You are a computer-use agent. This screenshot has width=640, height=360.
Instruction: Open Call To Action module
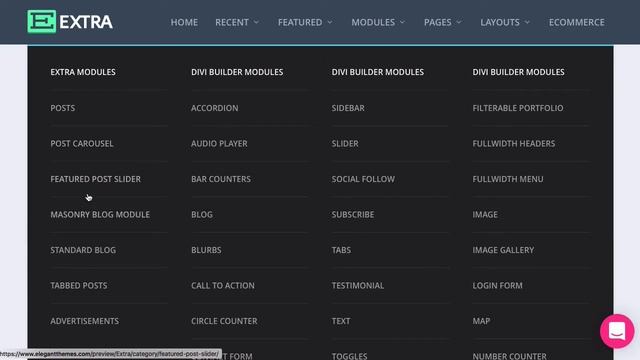[x=223, y=286]
